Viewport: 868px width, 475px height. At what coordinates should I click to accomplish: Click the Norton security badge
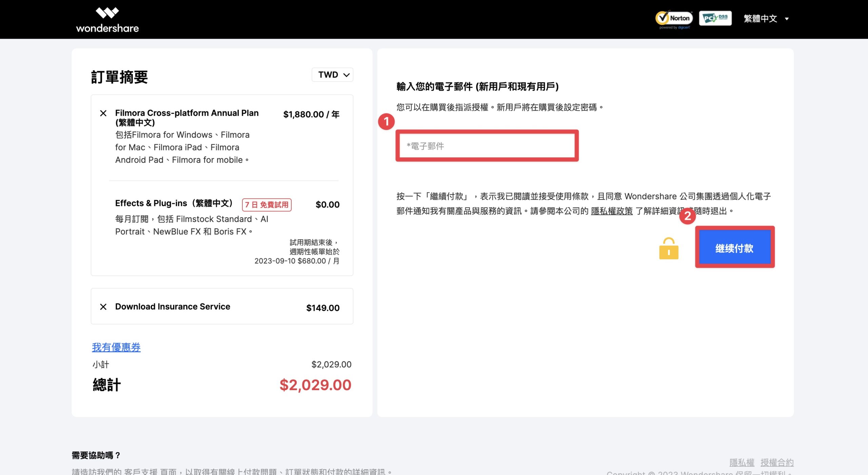[x=674, y=20]
